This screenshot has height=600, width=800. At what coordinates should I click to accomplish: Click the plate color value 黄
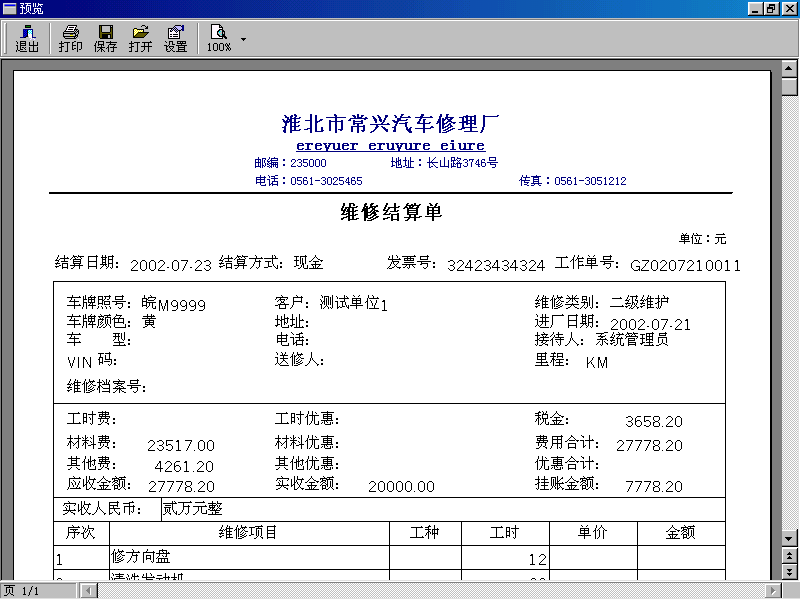(149, 321)
